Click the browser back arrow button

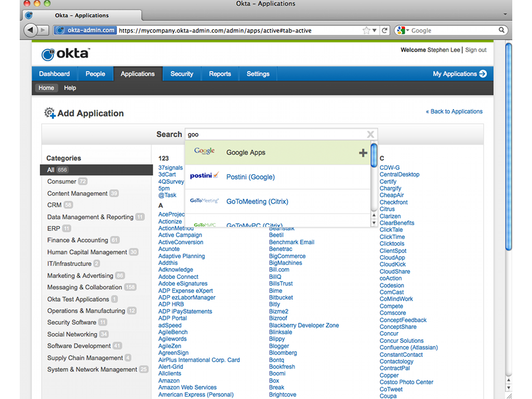click(31, 30)
